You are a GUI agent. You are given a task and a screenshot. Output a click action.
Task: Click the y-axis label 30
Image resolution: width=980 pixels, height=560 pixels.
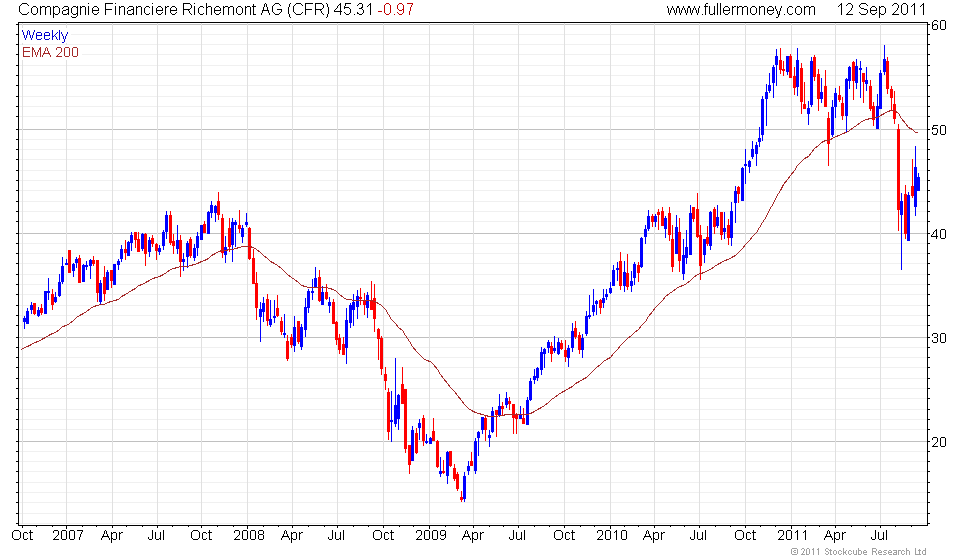pos(939,338)
